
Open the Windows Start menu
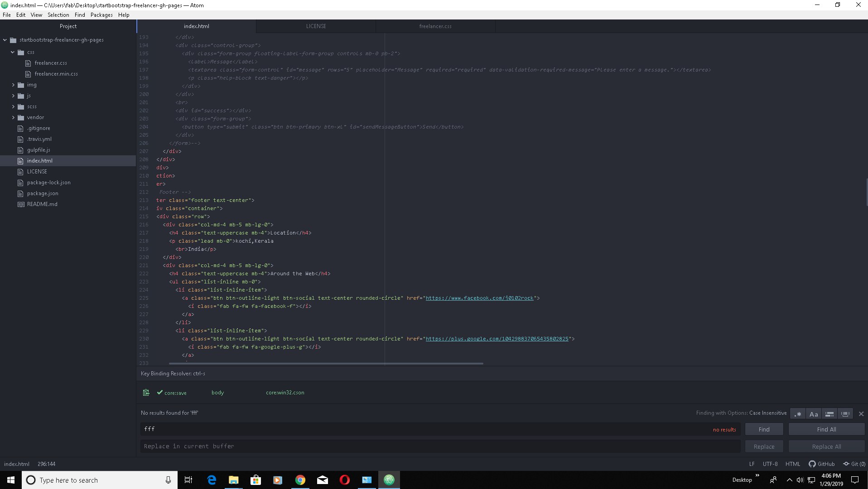click(11, 480)
